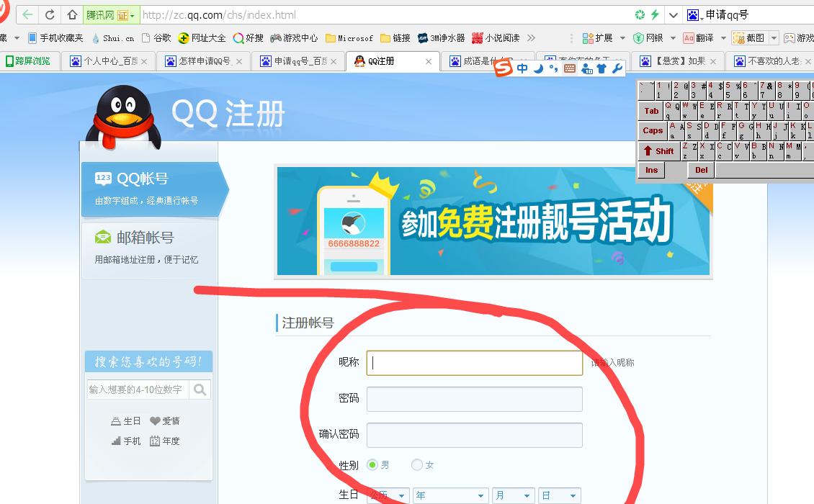Toggle Sogou moon half/full-width mode

click(538, 68)
